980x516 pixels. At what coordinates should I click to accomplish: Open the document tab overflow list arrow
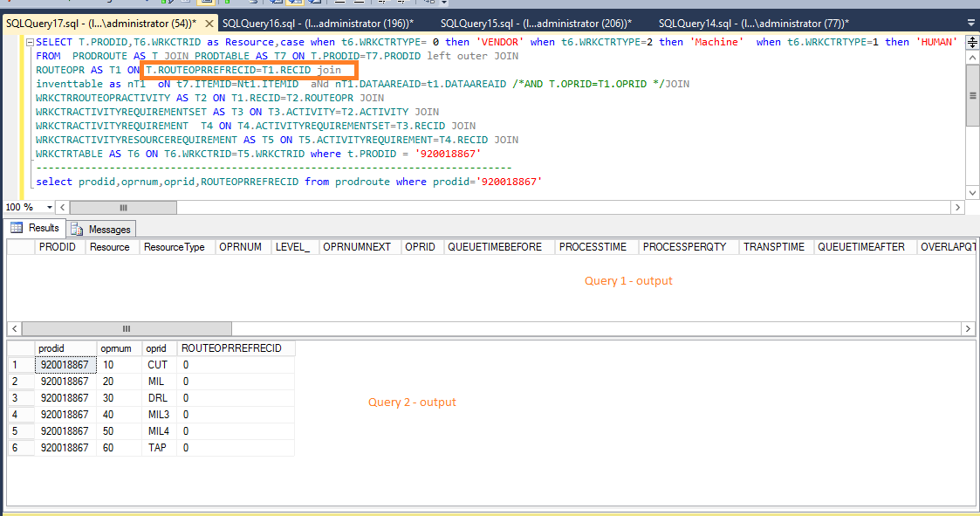970,23
